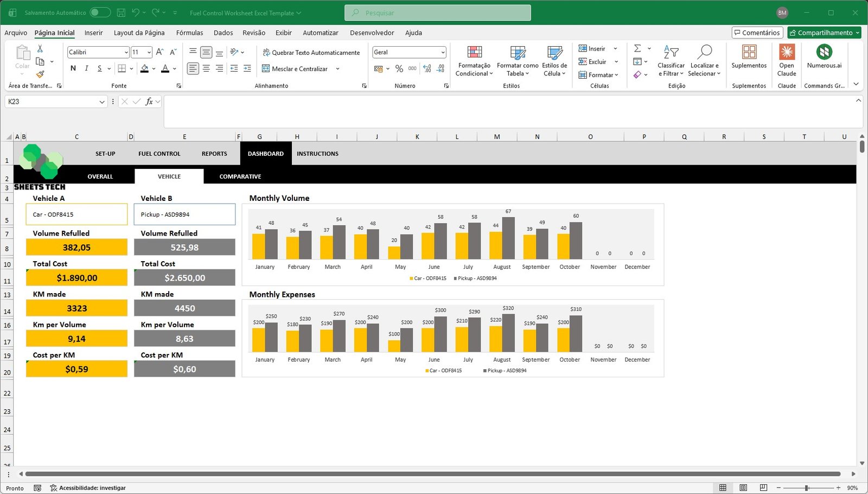Click the Suplementos icon
This screenshot has height=494, width=868.
click(749, 53)
